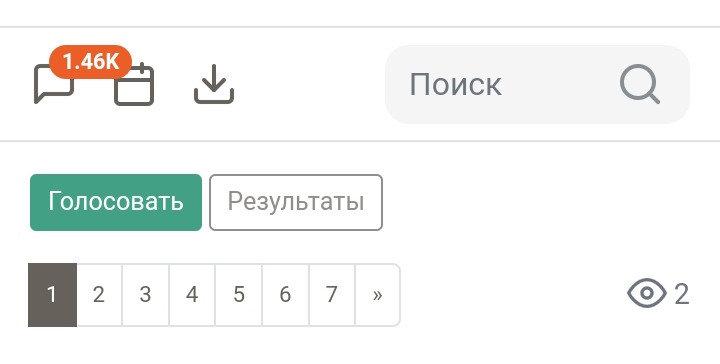Go to page 3

[x=146, y=295]
